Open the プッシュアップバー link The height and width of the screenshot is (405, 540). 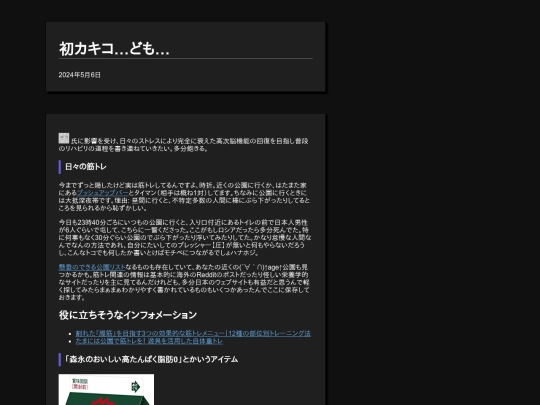pos(103,193)
